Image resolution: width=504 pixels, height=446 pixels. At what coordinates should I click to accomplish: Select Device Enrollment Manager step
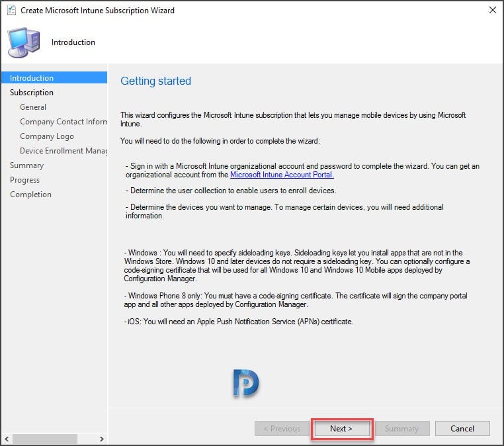63,151
